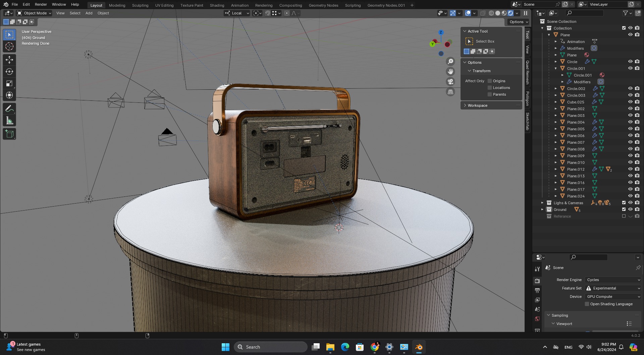The image size is (644, 355).
Task: Switch to wireframe viewport shading
Action: pos(491,13)
